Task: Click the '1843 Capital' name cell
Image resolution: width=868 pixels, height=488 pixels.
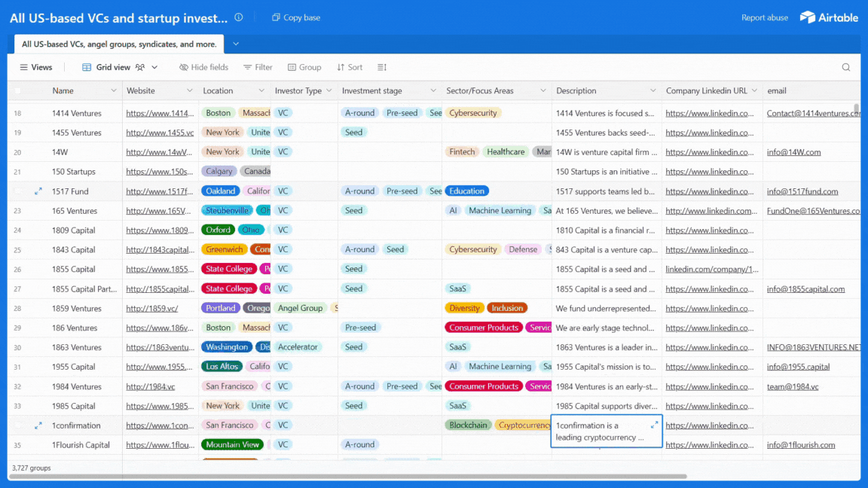Action: (74, 249)
